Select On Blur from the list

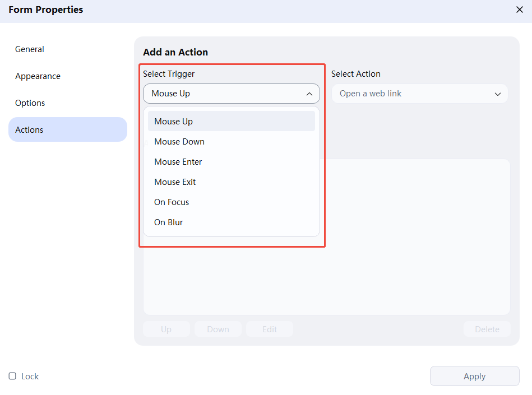169,222
